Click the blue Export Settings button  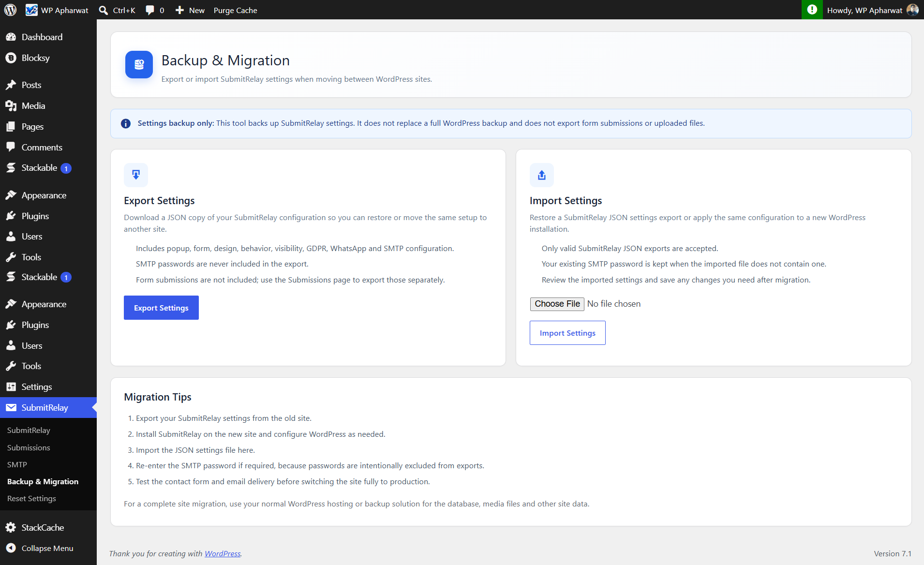(x=161, y=308)
